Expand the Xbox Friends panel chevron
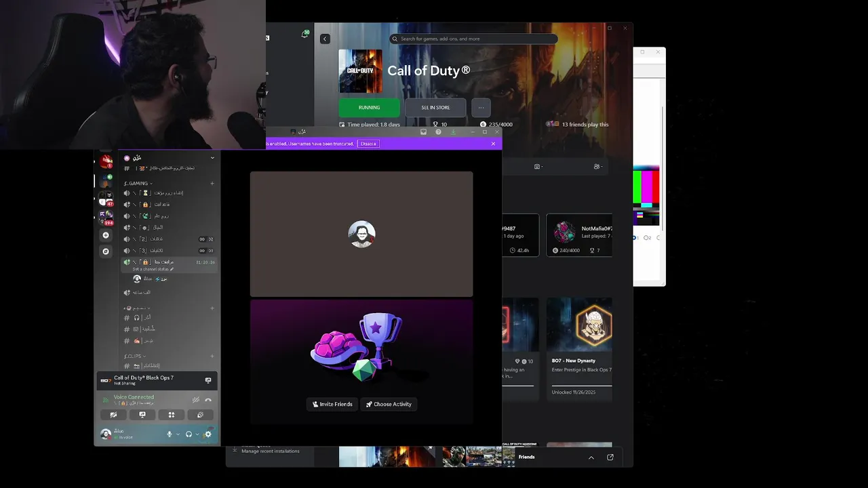This screenshot has height=488, width=868. point(591,457)
